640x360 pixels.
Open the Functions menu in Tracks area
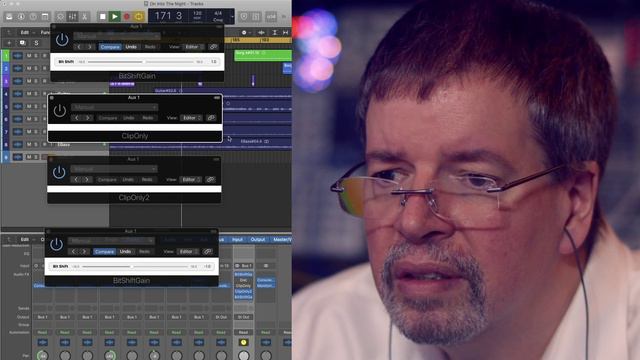tap(45, 32)
